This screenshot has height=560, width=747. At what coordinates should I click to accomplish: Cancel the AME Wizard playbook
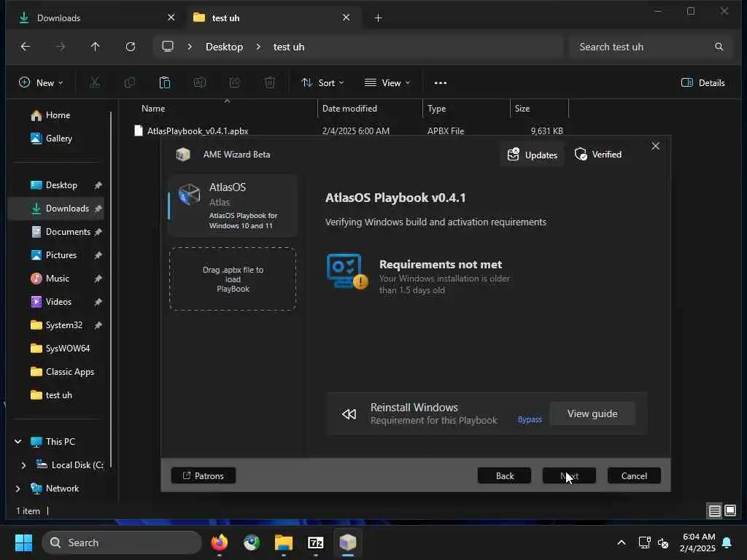pyautogui.click(x=634, y=475)
